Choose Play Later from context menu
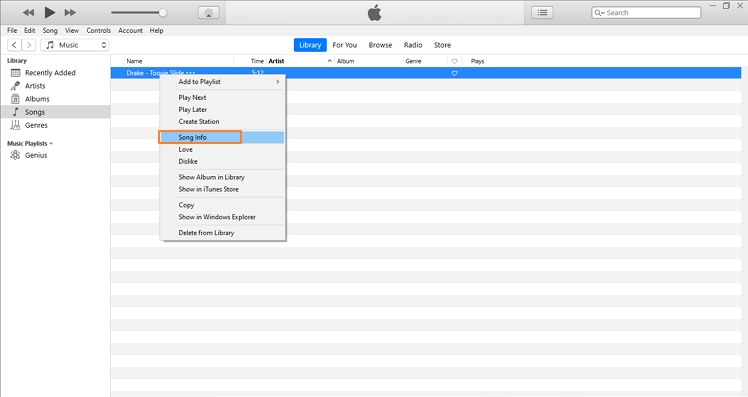748x397 pixels. click(223, 110)
